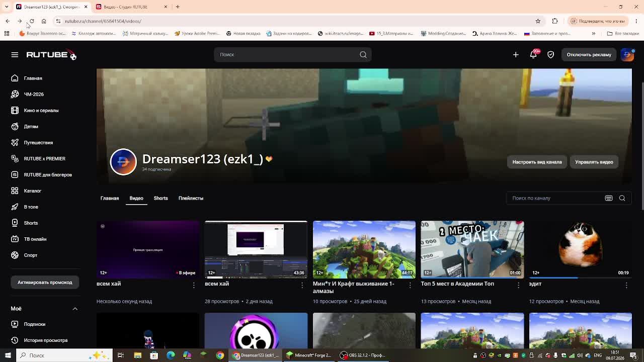Viewport: 644px width, 362px height.
Task: Click the Windows taskbar search box
Action: coord(64,355)
